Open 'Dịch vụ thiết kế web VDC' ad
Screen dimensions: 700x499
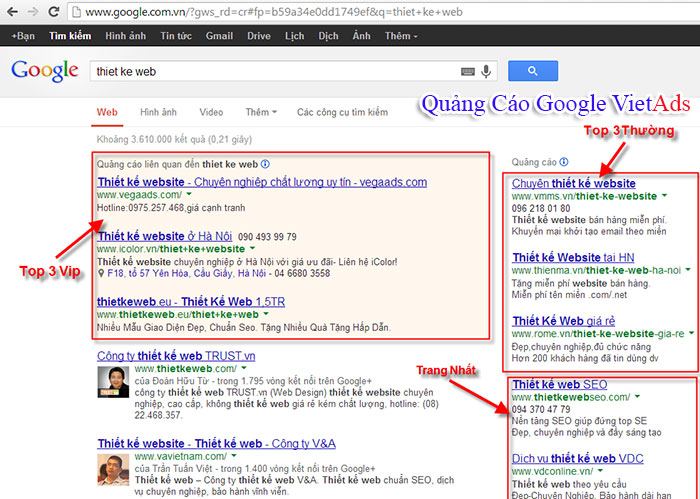click(578, 458)
